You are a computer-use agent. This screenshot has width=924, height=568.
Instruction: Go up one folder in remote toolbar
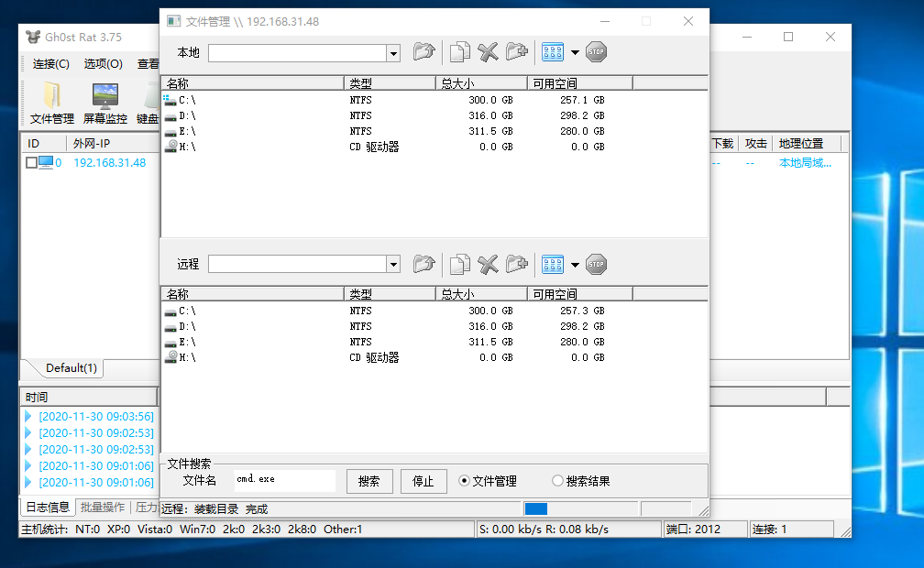pyautogui.click(x=423, y=264)
